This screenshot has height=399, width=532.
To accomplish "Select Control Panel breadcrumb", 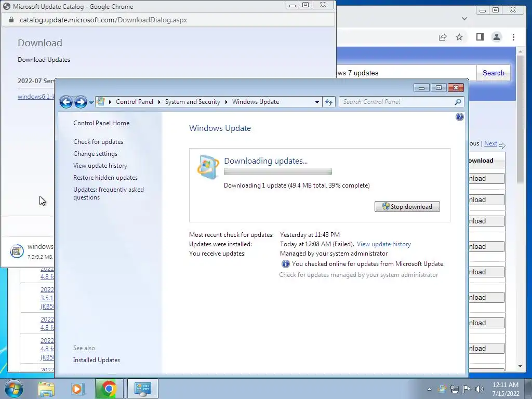I will click(x=135, y=102).
